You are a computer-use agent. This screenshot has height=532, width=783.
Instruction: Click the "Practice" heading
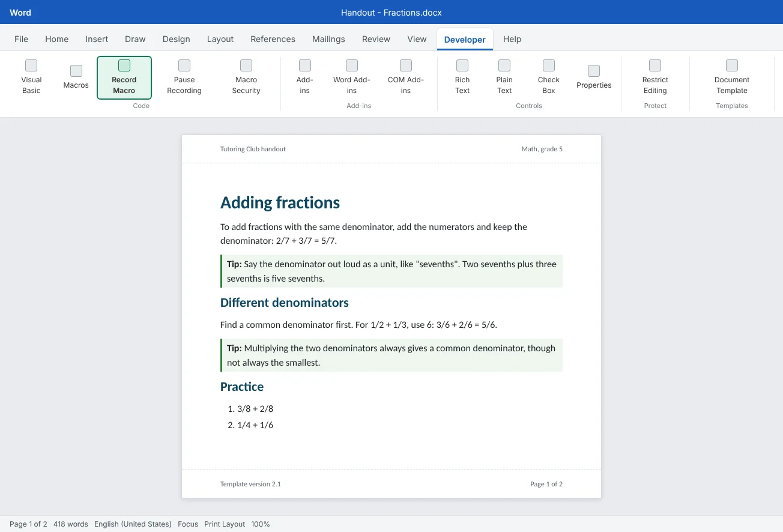[242, 387]
